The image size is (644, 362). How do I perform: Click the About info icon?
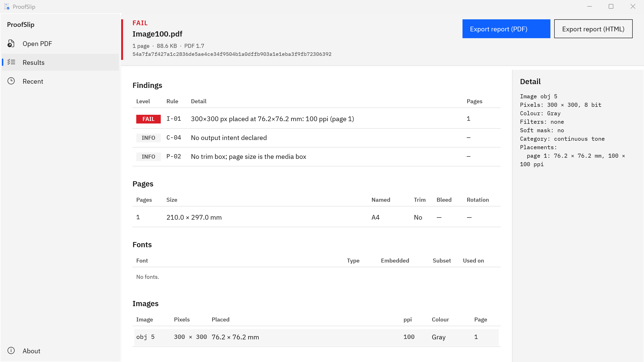pos(11,350)
